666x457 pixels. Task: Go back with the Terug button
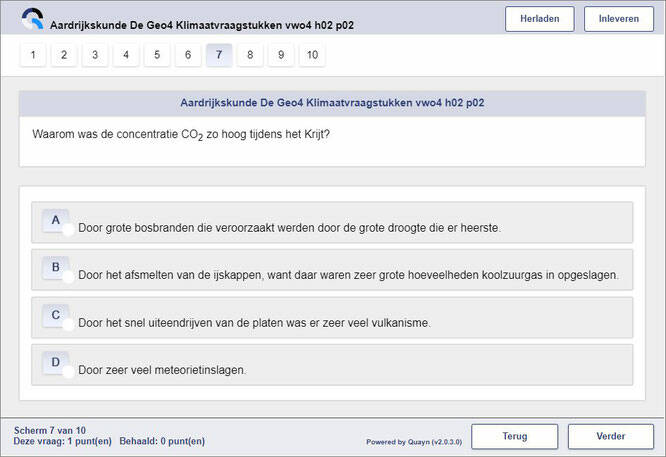click(514, 436)
